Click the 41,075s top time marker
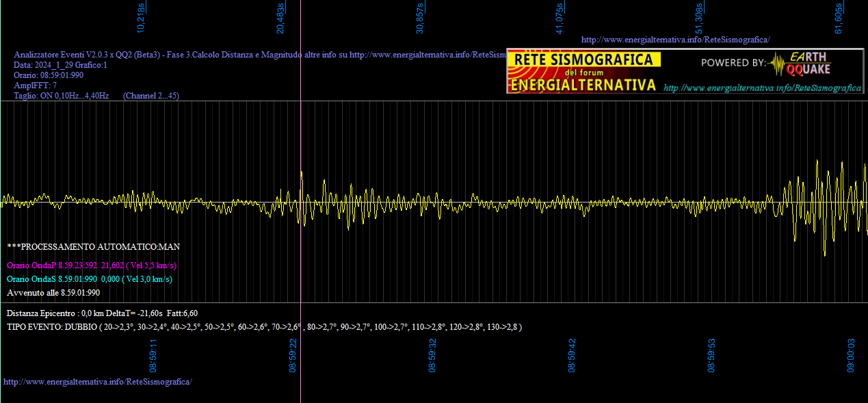This screenshot has width=868, height=403. tap(560, 18)
